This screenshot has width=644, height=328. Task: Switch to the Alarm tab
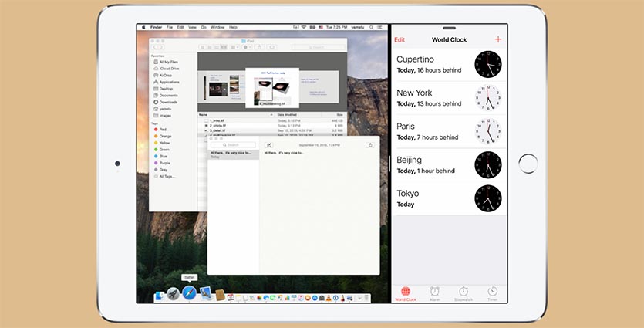point(435,292)
